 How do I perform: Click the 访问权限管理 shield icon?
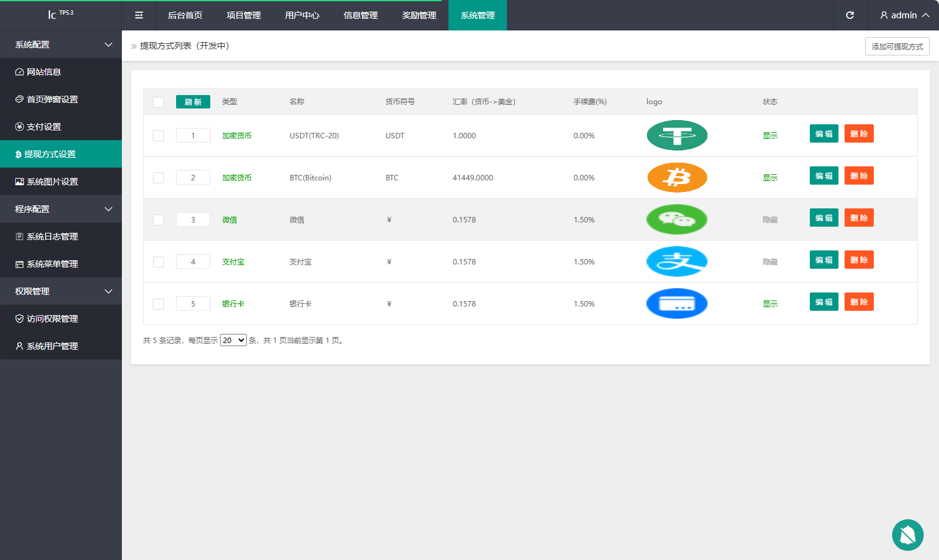pos(19,319)
